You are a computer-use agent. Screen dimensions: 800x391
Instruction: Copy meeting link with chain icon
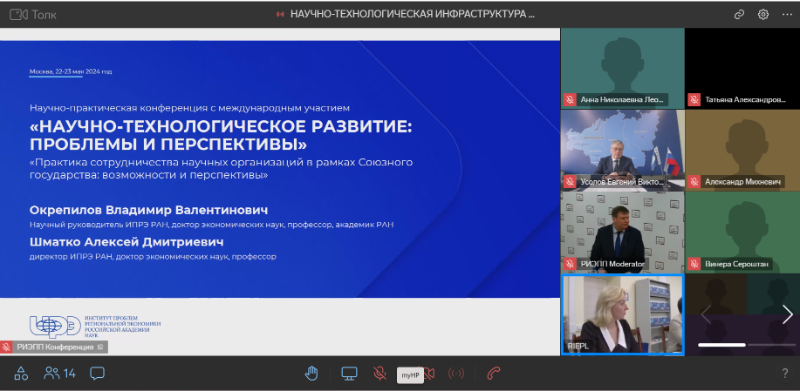[739, 14]
